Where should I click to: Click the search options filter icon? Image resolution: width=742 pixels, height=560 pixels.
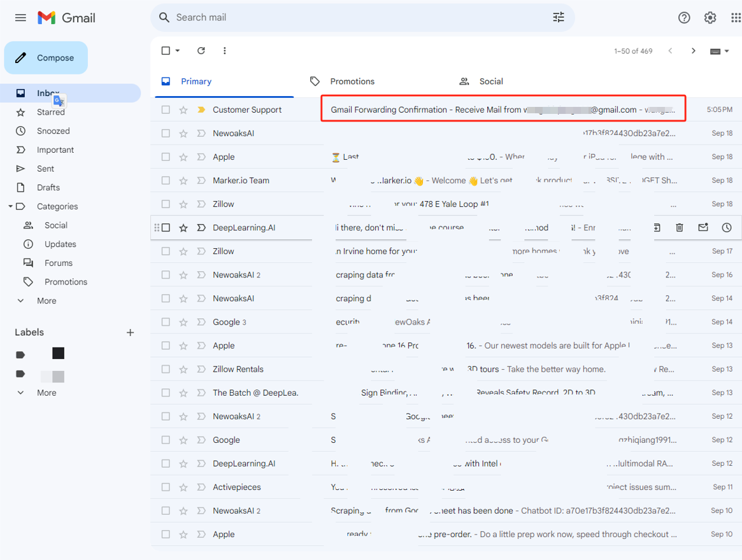click(558, 18)
